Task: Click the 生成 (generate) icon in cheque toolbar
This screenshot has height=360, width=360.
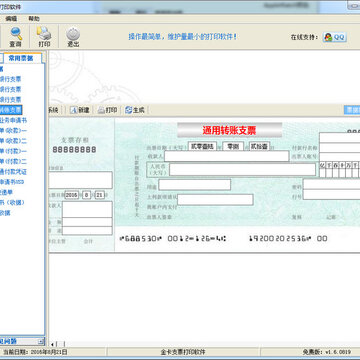Action: click(135, 110)
